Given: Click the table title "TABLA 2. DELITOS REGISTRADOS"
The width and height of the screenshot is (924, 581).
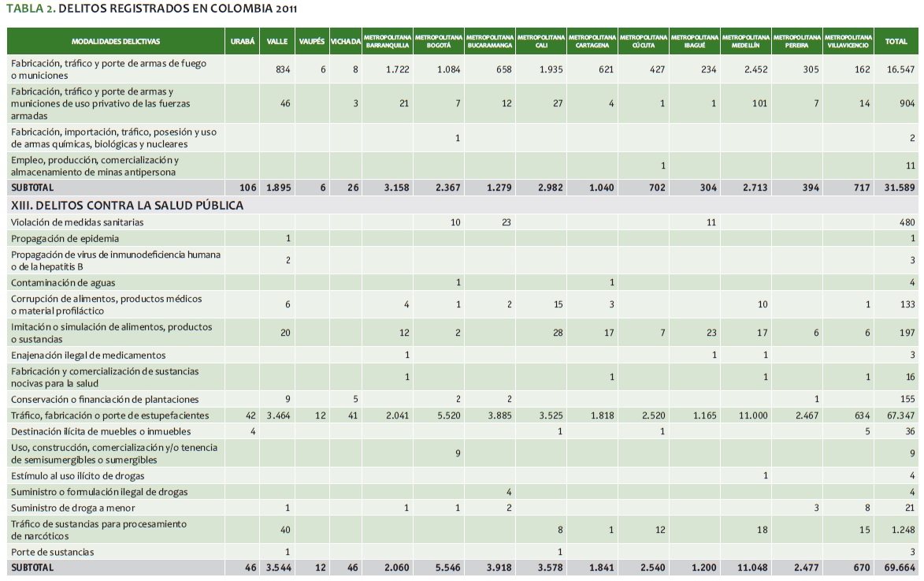Looking at the screenshot, I should click(x=154, y=9).
